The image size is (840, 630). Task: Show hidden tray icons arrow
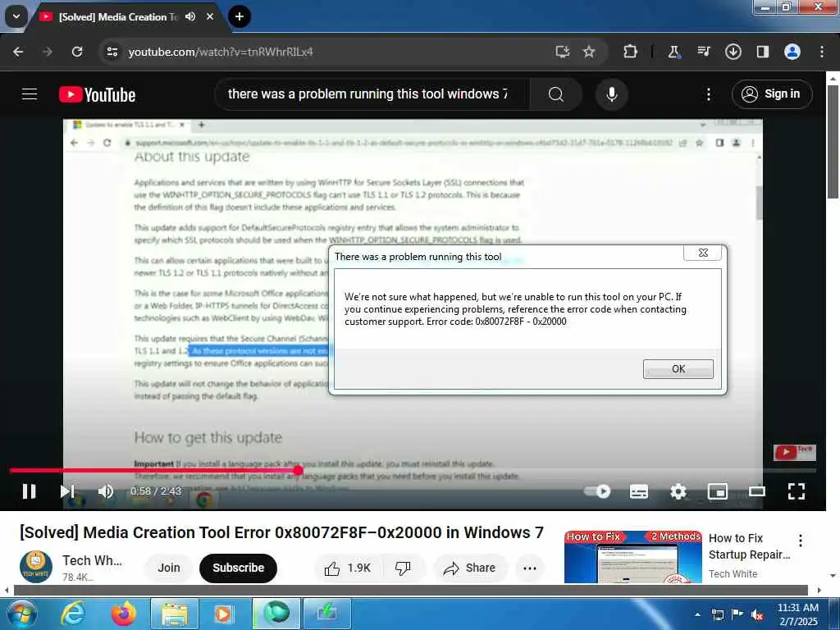coord(697,614)
